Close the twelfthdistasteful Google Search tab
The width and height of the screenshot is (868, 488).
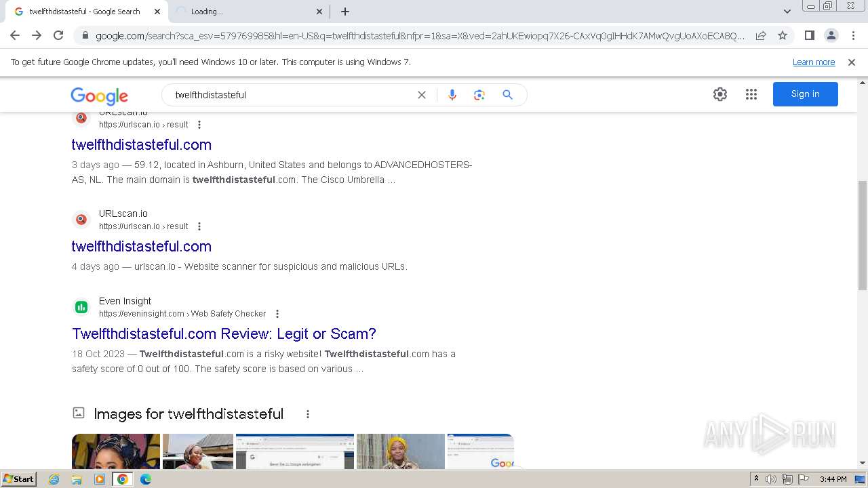pos(157,12)
